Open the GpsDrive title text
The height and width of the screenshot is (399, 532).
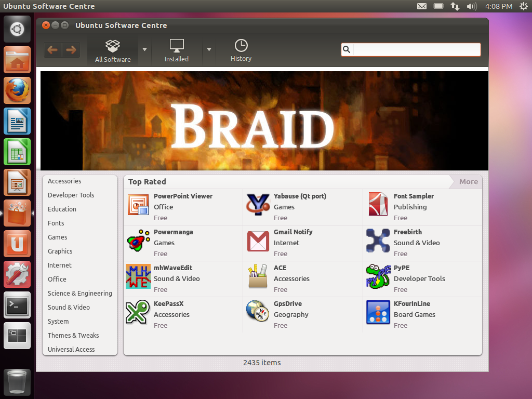288,303
